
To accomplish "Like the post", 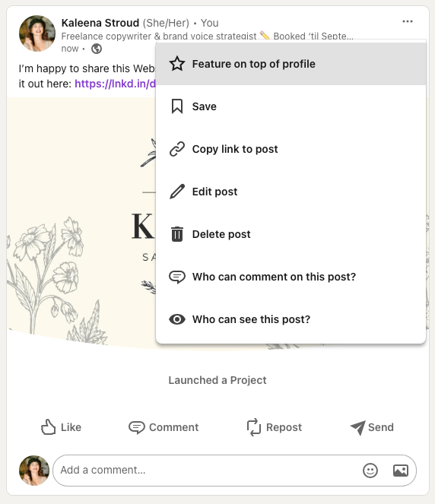I will coord(62,427).
